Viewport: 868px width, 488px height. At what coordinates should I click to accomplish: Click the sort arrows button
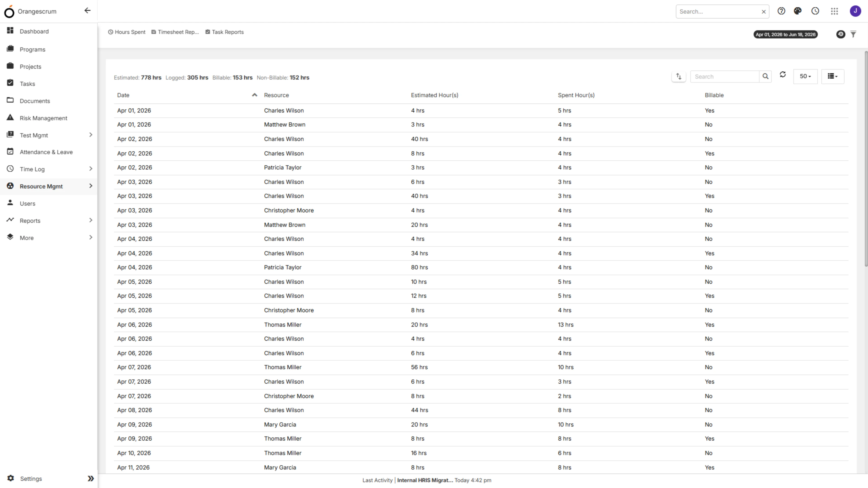tap(679, 76)
